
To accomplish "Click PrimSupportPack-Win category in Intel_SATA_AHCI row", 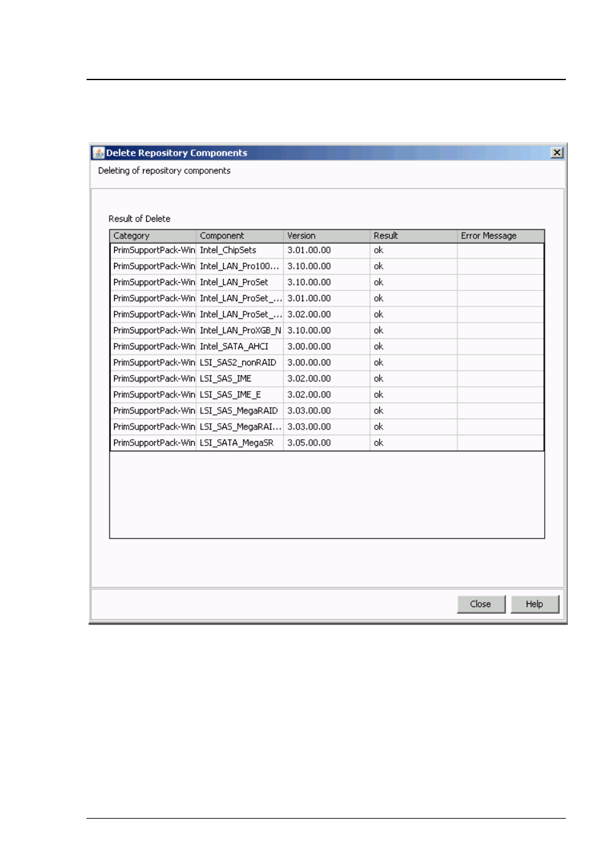I will [x=153, y=346].
